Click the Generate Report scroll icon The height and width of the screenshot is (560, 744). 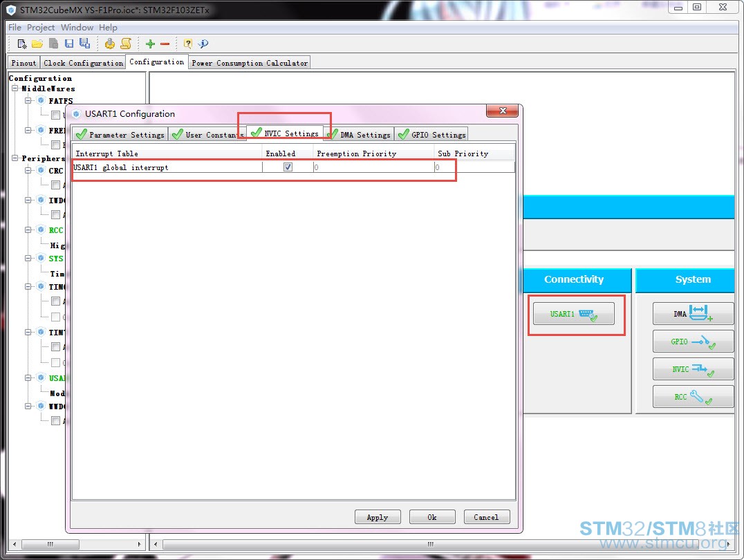[x=126, y=44]
